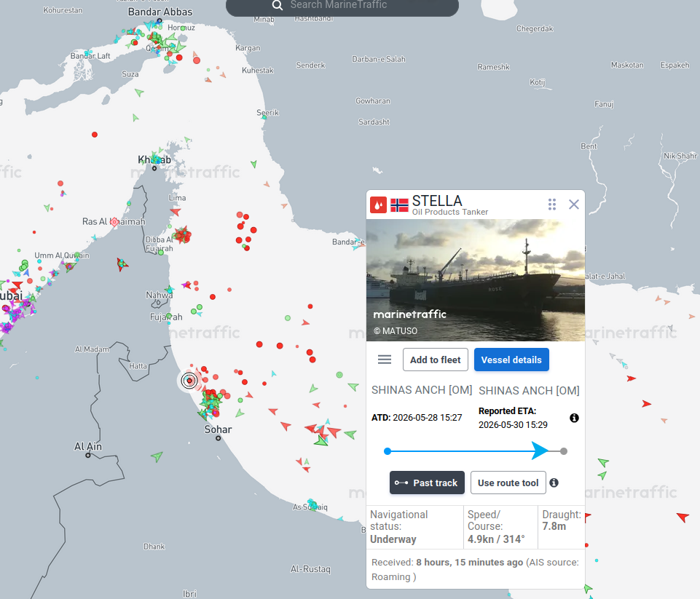The width and height of the screenshot is (700, 599).
Task: Click the Use route tool button
Action: coord(508,483)
